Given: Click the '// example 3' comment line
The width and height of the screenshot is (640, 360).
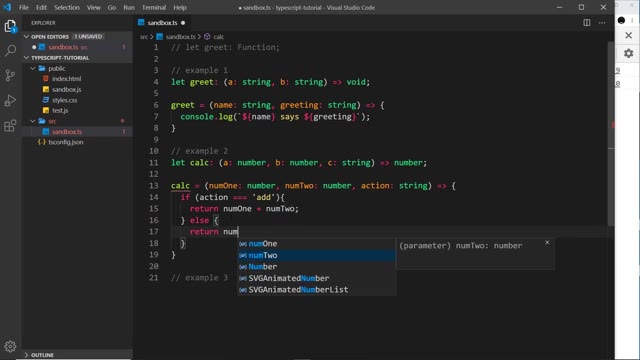Looking at the screenshot, I should click(x=200, y=278).
